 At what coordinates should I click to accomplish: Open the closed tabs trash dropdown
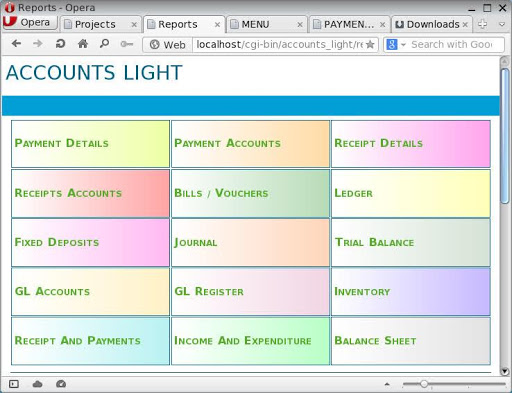pos(502,24)
